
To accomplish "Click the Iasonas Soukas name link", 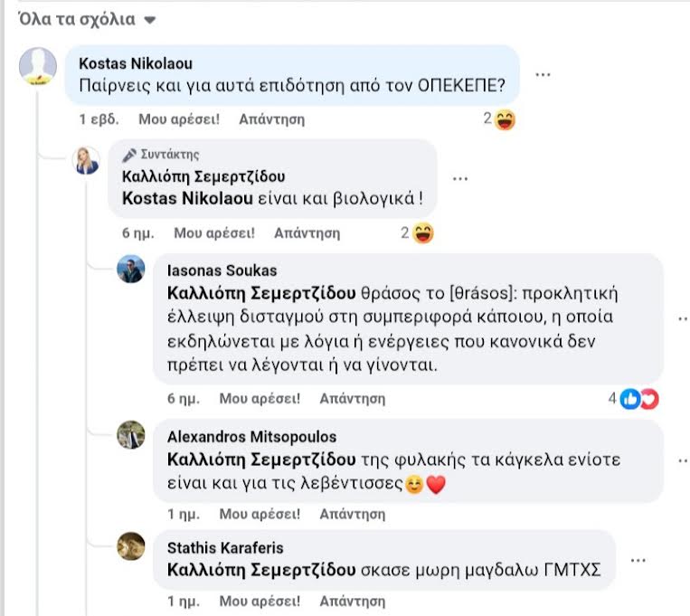I will 222,270.
